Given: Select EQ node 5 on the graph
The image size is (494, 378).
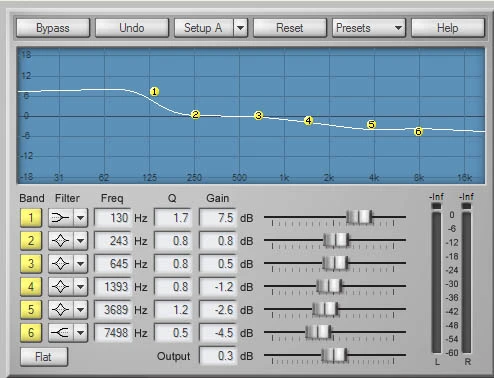Looking at the screenshot, I should click(371, 125).
